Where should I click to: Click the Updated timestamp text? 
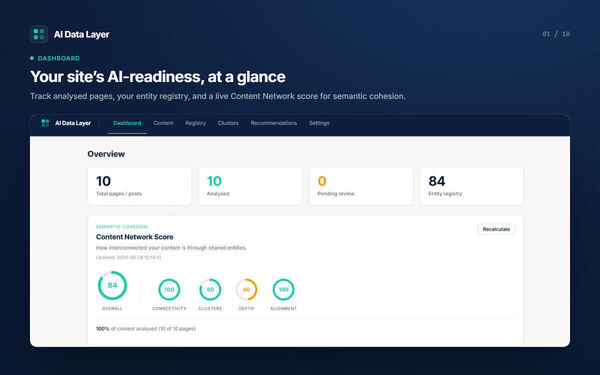129,258
